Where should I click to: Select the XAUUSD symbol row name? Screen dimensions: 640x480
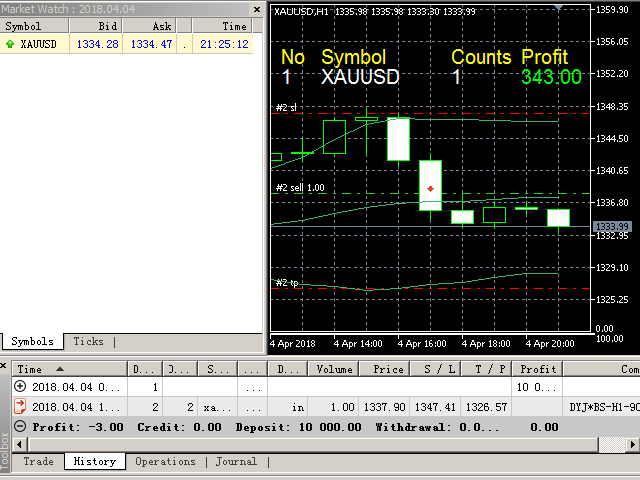[x=38, y=44]
